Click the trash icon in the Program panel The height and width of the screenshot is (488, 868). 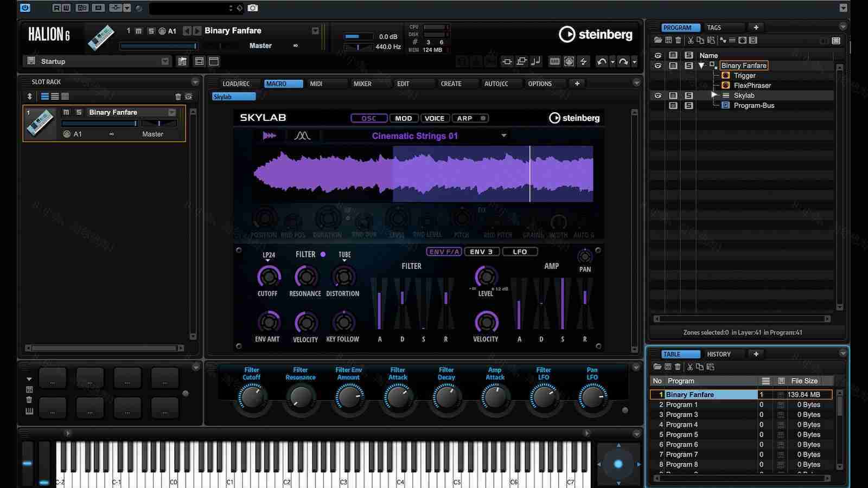click(x=678, y=40)
